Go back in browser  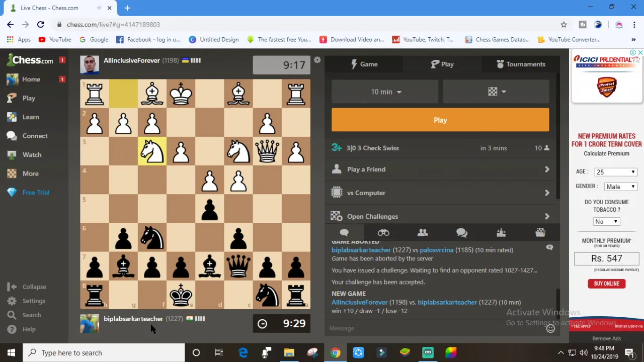pos(11,25)
